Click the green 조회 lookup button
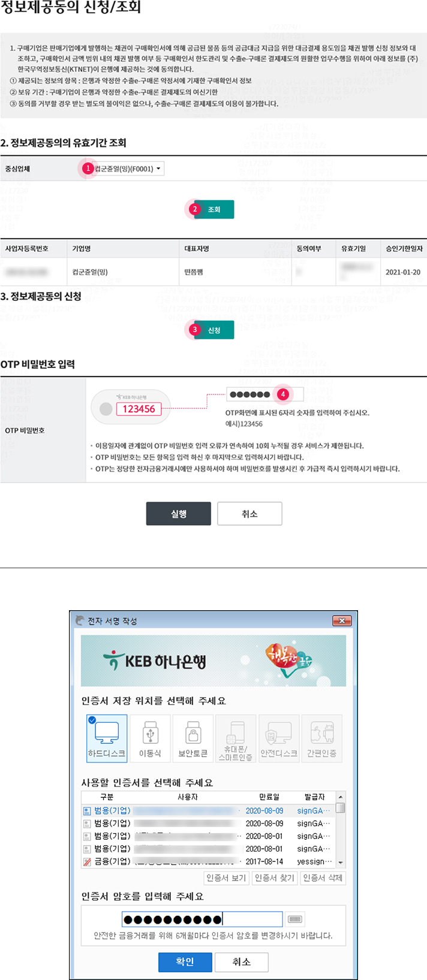The width and height of the screenshot is (427, 980). tap(214, 209)
